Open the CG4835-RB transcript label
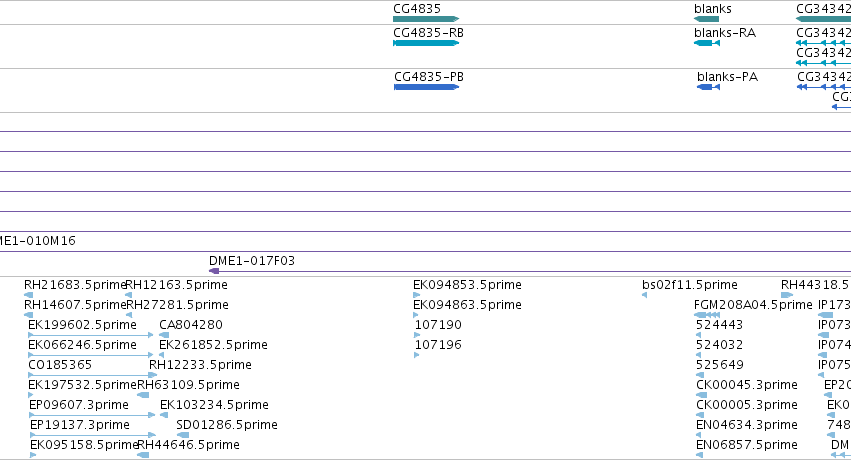Viewport: 851px width, 460px height. point(428,33)
